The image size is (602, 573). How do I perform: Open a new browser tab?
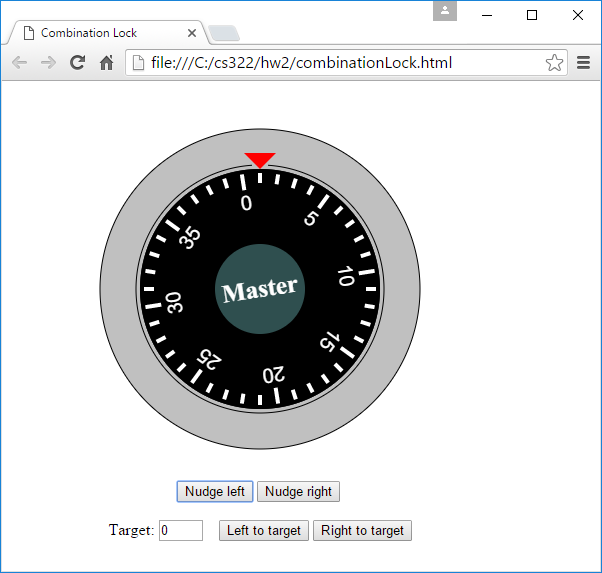tap(224, 33)
